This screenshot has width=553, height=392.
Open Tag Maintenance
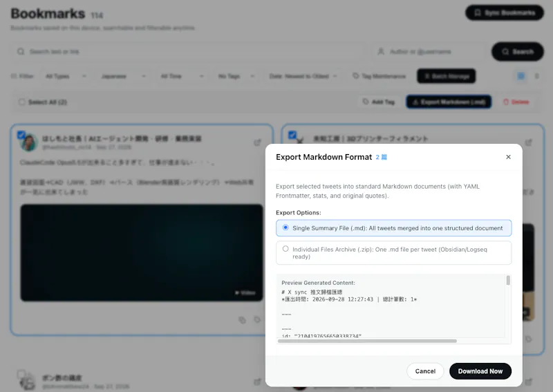tap(379, 76)
